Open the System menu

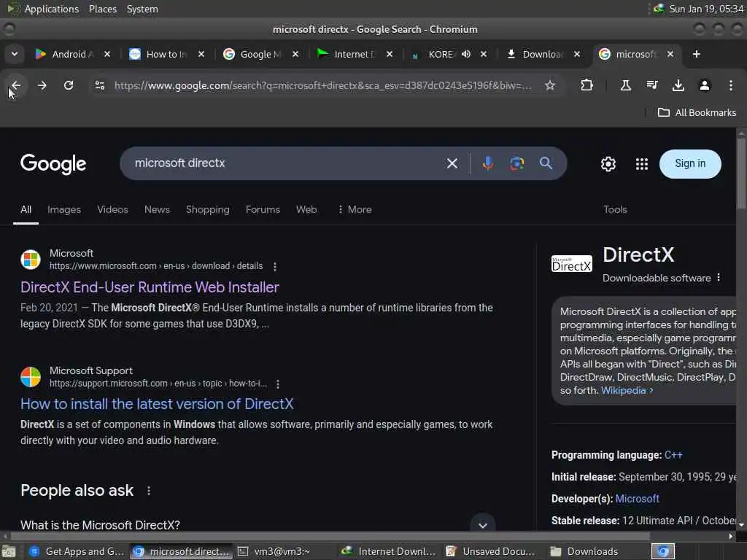tap(142, 9)
